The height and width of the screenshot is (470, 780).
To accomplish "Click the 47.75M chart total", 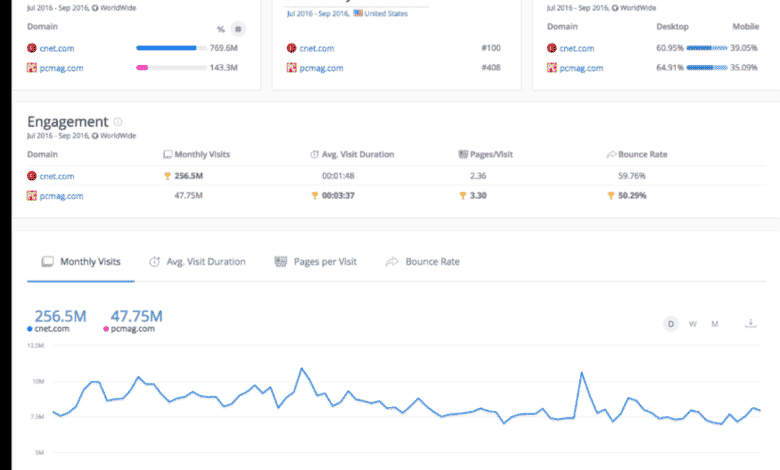I will [x=136, y=316].
